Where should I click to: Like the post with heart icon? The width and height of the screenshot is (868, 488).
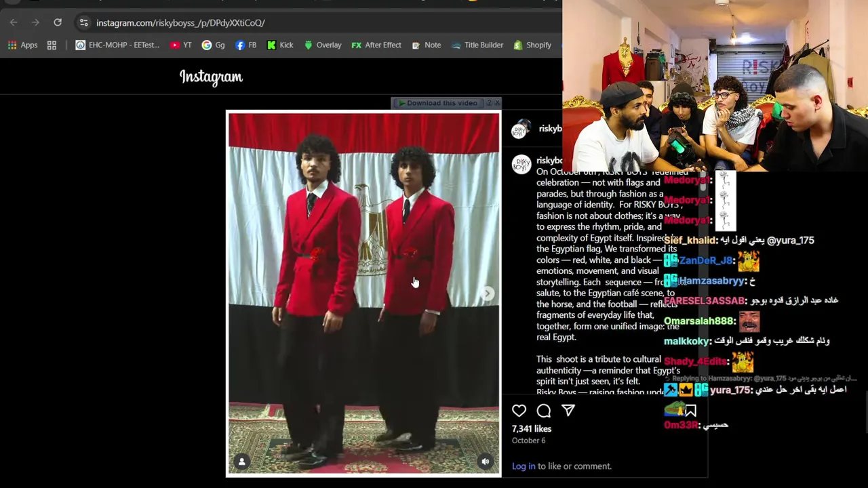click(x=519, y=410)
